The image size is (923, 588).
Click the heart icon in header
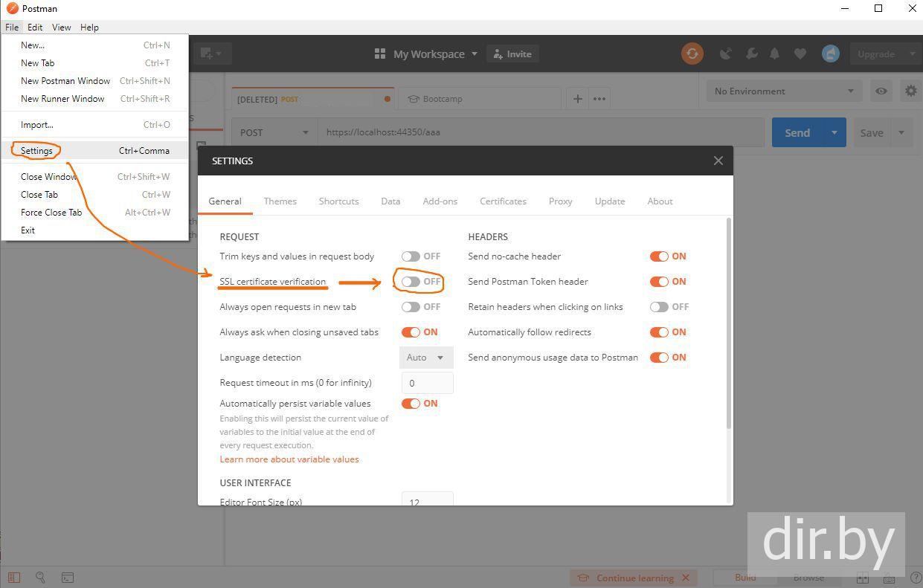tap(800, 54)
